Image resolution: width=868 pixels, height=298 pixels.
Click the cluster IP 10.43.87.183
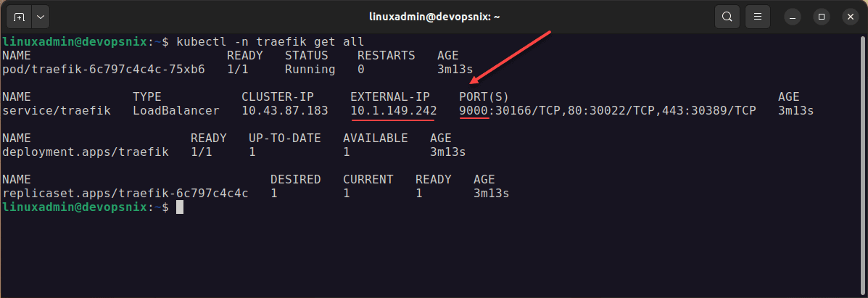pos(284,110)
